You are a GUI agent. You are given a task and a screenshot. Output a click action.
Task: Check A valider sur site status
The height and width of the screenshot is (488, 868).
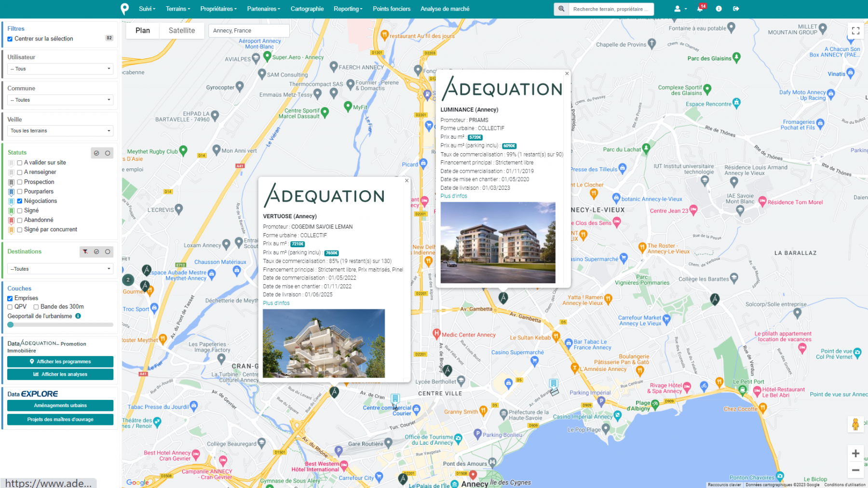coord(20,163)
